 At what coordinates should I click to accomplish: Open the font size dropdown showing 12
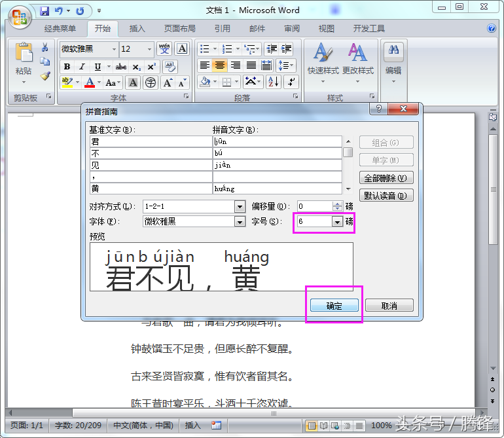pos(149,49)
